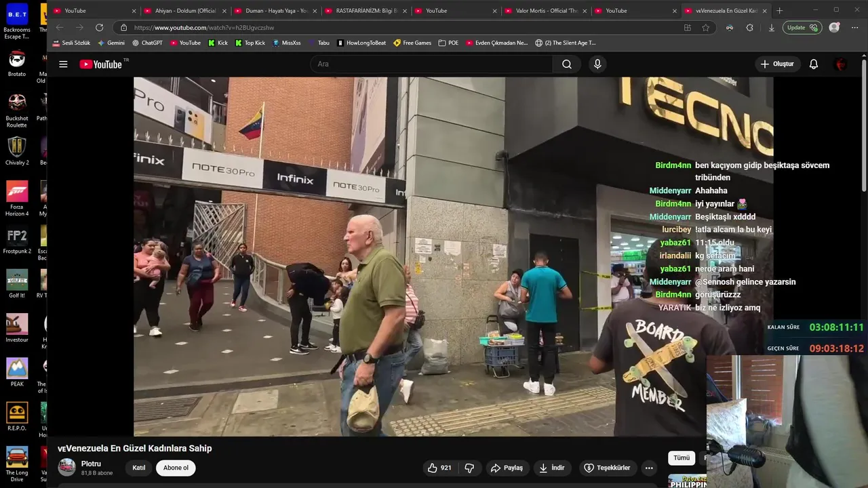Click the YouTube search magnifier button
Screen dimensions: 868x488
click(x=567, y=64)
